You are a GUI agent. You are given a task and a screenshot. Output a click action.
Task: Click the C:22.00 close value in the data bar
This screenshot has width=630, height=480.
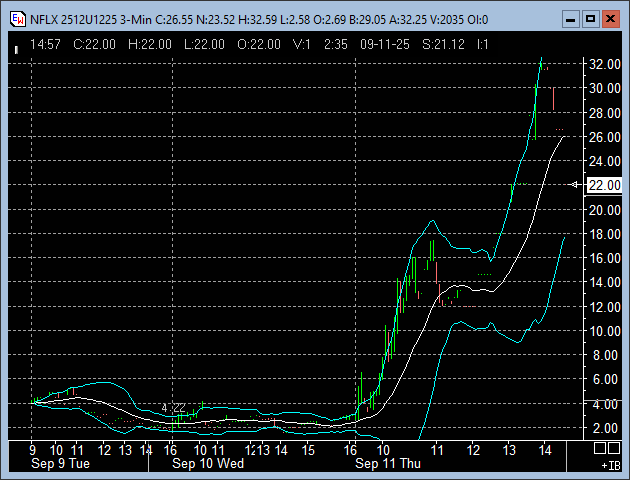94,44
